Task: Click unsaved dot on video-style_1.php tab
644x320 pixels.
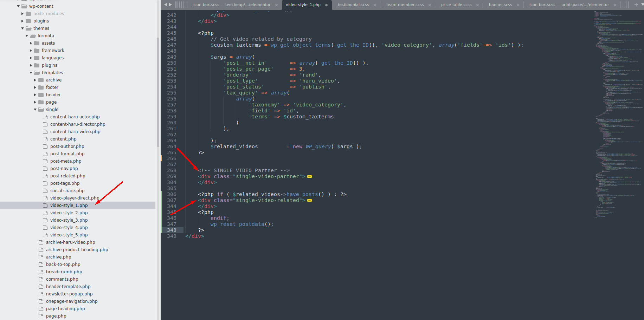Action: coord(327,5)
